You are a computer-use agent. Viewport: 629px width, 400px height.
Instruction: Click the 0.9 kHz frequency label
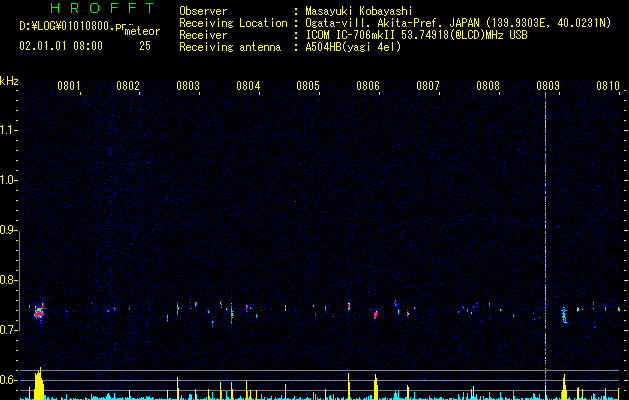pyautogui.click(x=9, y=230)
